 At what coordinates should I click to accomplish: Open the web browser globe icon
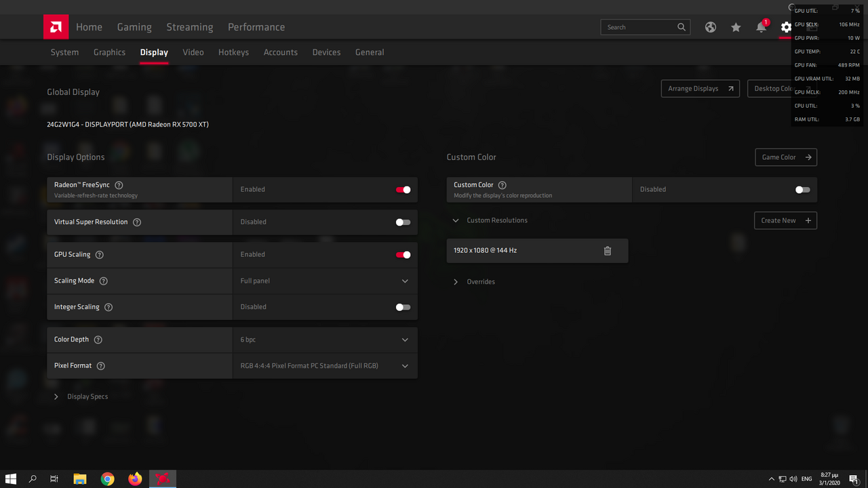[710, 27]
